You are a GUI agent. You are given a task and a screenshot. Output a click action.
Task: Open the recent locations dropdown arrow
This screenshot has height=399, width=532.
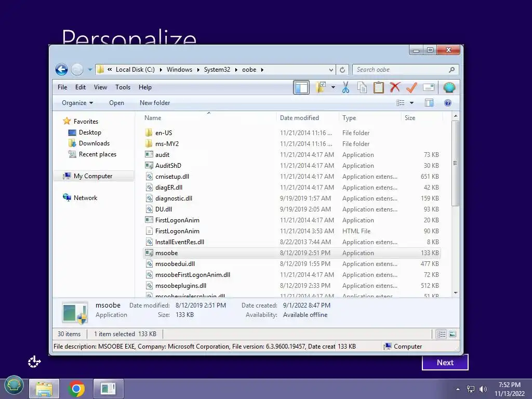click(90, 70)
